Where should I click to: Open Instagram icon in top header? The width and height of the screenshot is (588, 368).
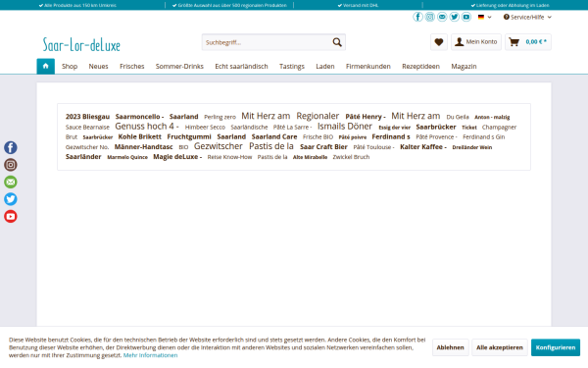click(x=430, y=17)
